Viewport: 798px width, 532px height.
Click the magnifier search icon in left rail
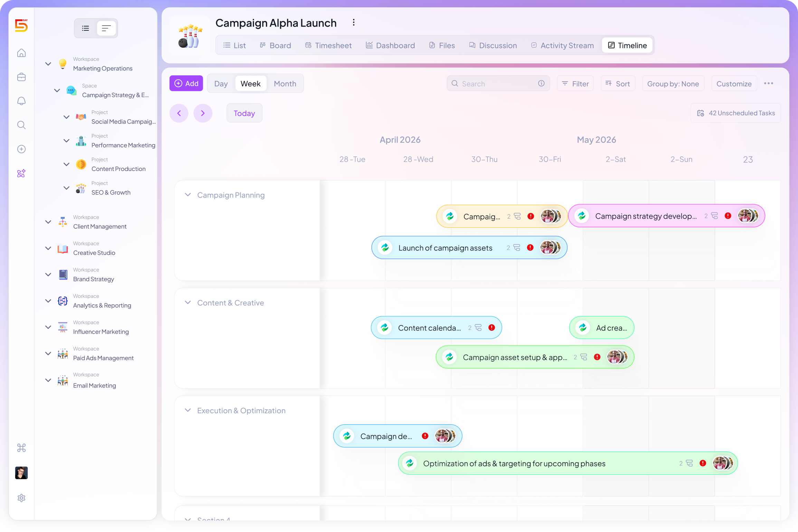click(21, 125)
